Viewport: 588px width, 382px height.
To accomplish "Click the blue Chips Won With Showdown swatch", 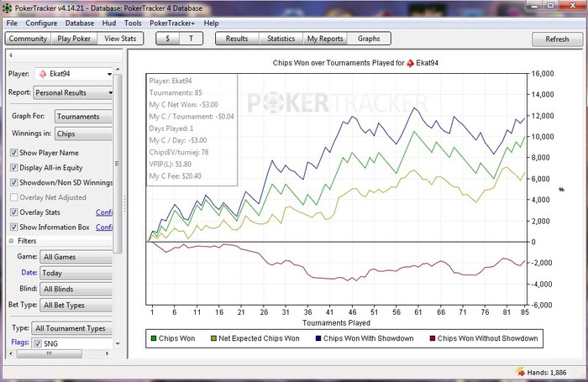I will click(x=318, y=338).
